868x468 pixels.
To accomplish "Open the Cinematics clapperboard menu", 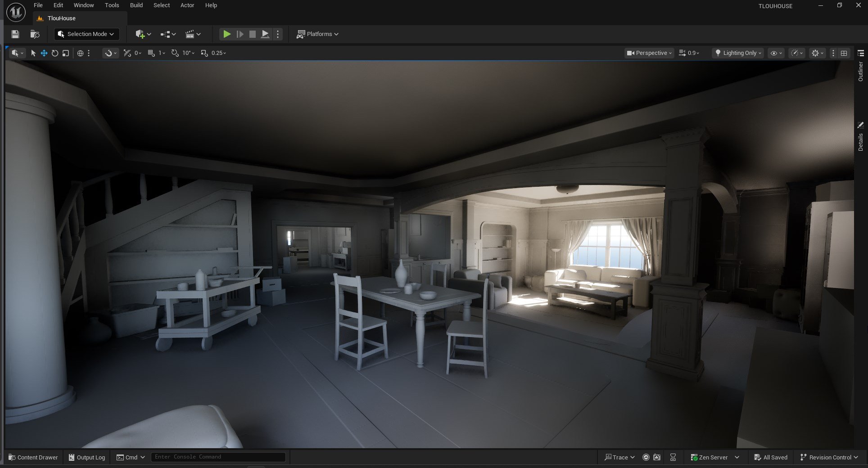I will [x=193, y=34].
